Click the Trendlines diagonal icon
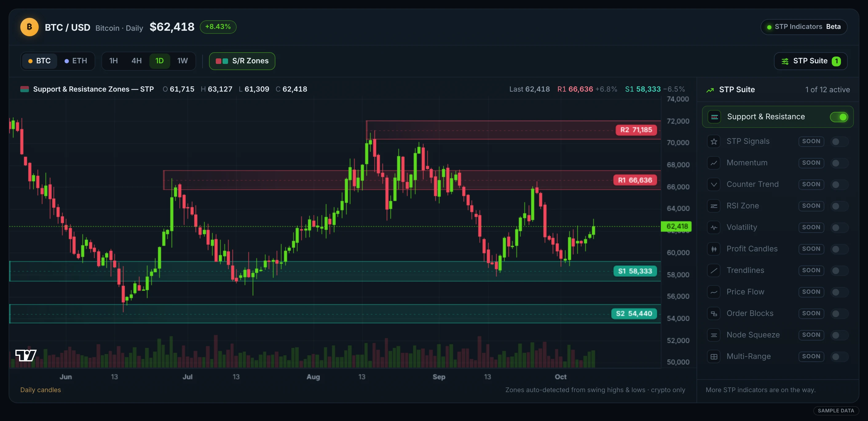This screenshot has height=421, width=868. (x=714, y=270)
